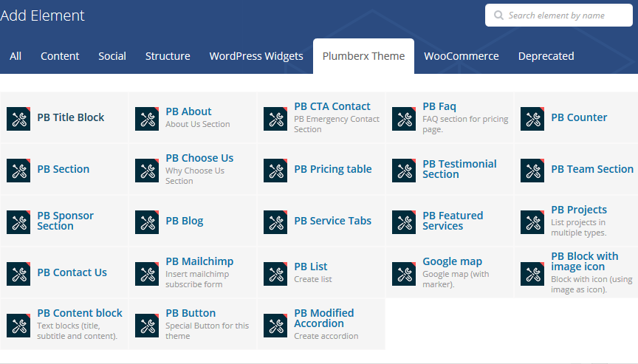This screenshot has height=364, width=638.
Task: Focus the Search element by name field
Action: 565,16
